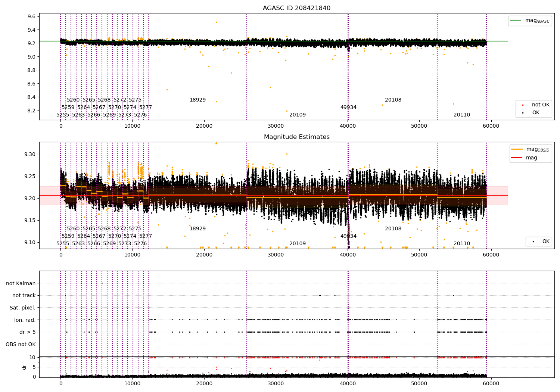Click the 9.4 y-tick in the top plot

[x=32, y=30]
